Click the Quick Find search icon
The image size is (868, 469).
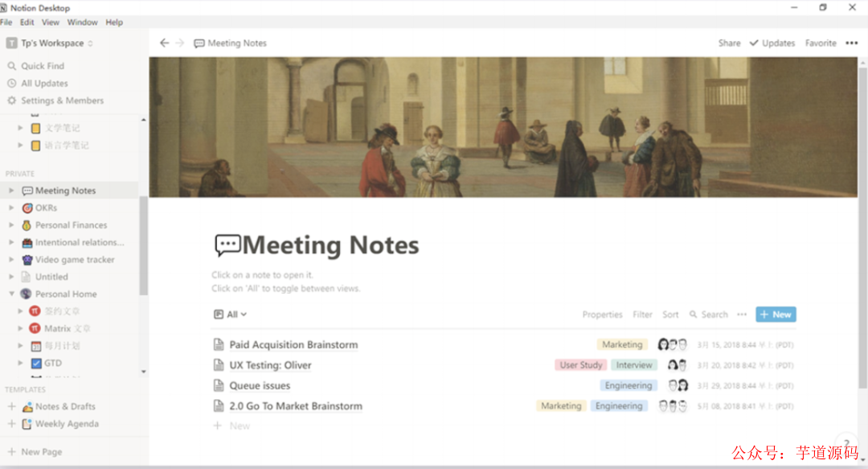(x=11, y=65)
